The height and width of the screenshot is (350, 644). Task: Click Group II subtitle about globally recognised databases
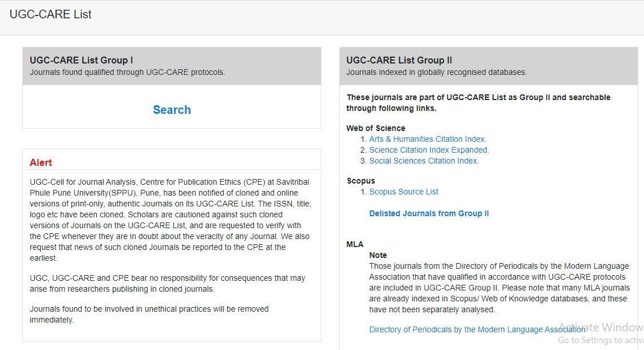coord(436,72)
